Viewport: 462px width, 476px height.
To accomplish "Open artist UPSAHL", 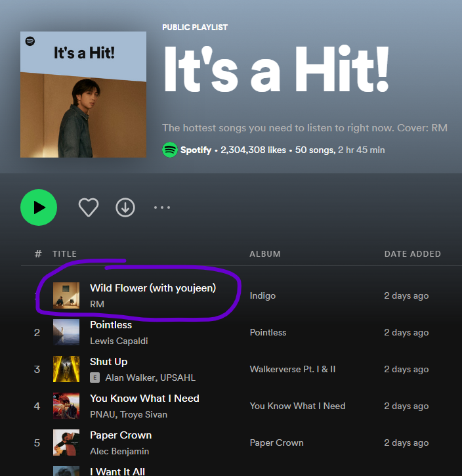I will (178, 378).
